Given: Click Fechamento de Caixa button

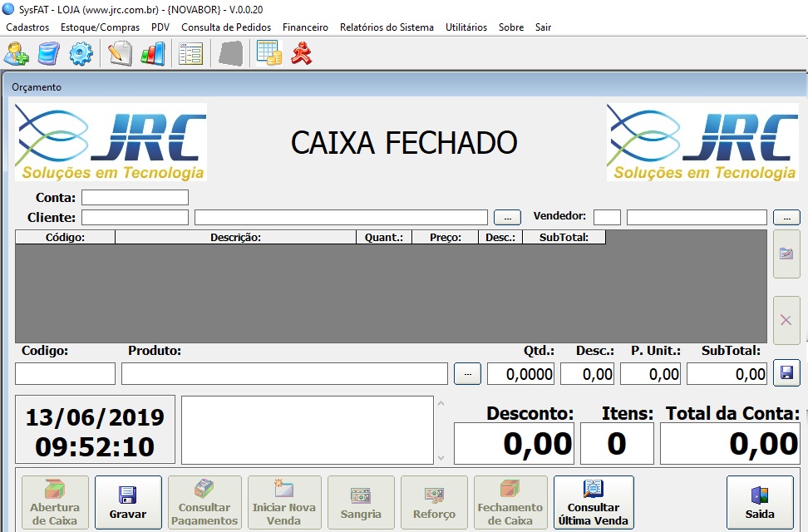Looking at the screenshot, I should coord(510,501).
